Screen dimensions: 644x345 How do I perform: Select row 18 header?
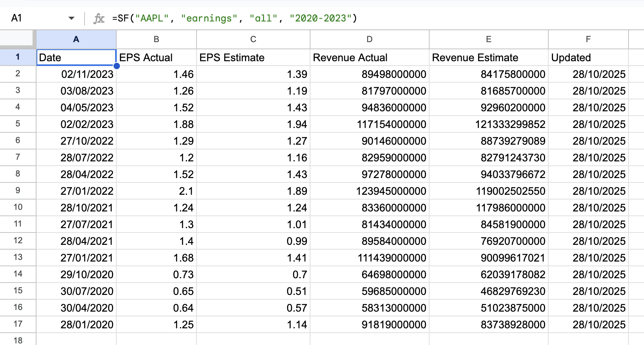(x=18, y=340)
